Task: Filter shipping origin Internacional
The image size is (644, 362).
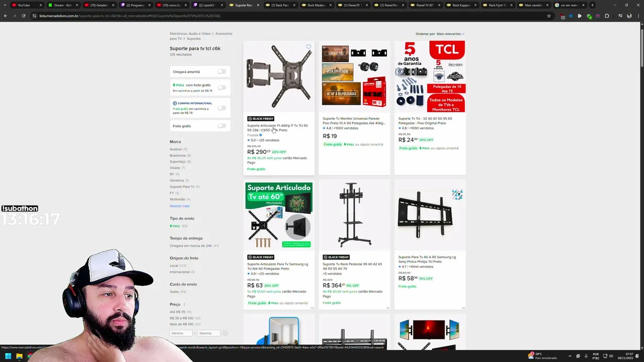Action: tap(180, 272)
